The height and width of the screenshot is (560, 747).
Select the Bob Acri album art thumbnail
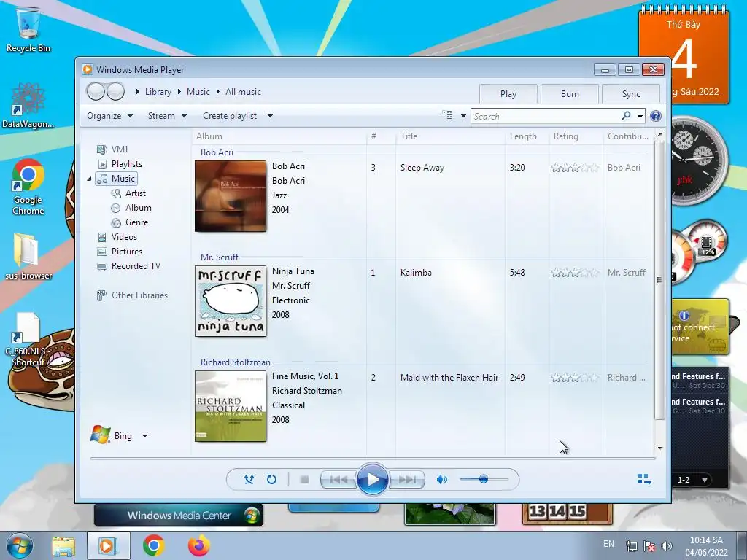pos(231,196)
